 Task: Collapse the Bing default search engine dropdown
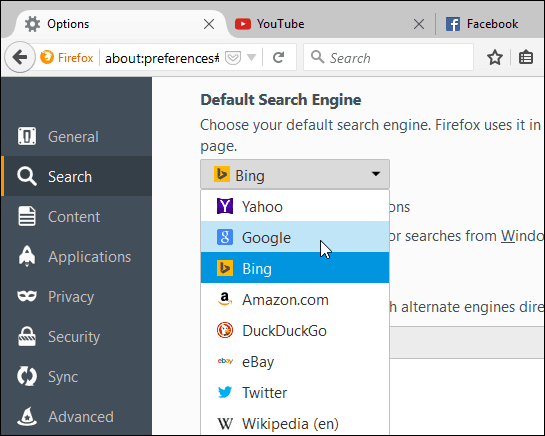click(x=295, y=175)
